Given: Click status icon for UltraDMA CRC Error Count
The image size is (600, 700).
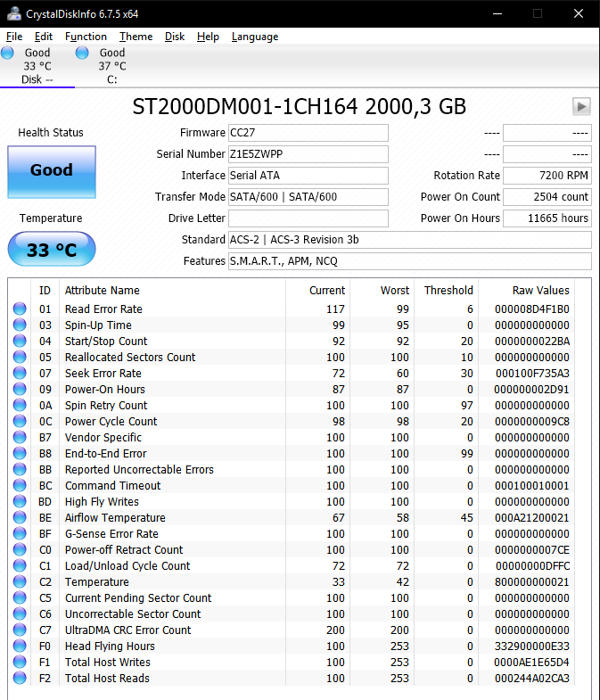Looking at the screenshot, I should pos(20,630).
